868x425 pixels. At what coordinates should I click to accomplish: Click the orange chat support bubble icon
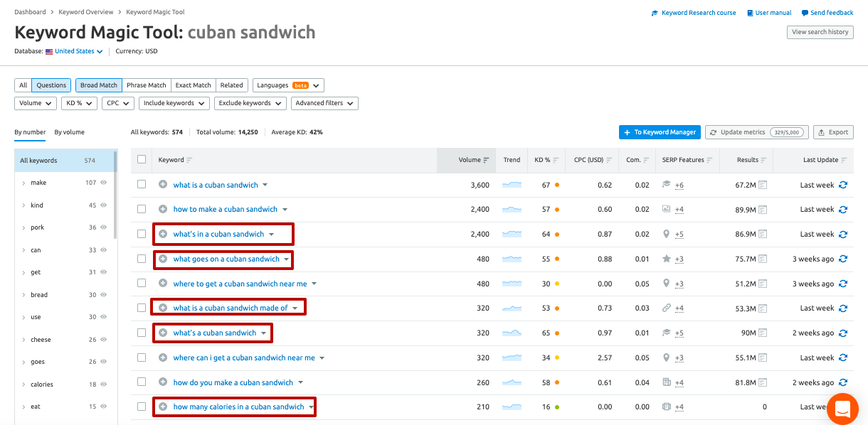coord(842,409)
